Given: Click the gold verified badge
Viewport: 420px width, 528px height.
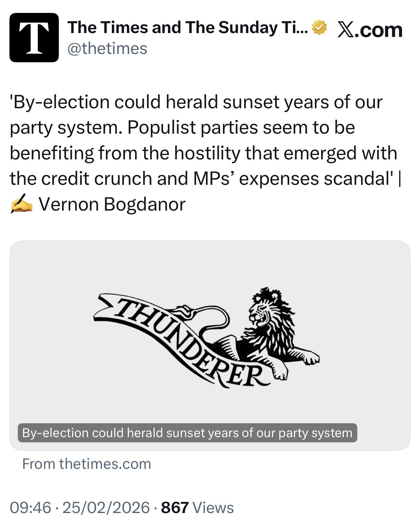Looking at the screenshot, I should click(319, 28).
